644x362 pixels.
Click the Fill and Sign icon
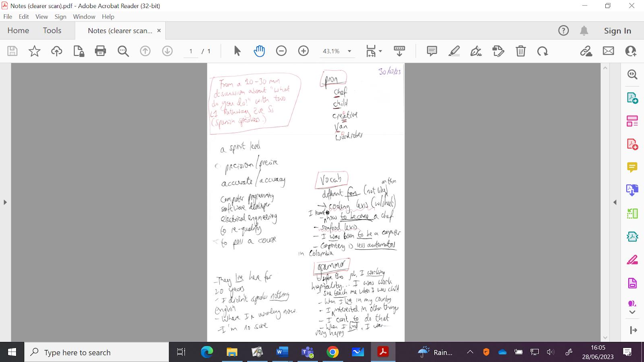[x=498, y=51]
